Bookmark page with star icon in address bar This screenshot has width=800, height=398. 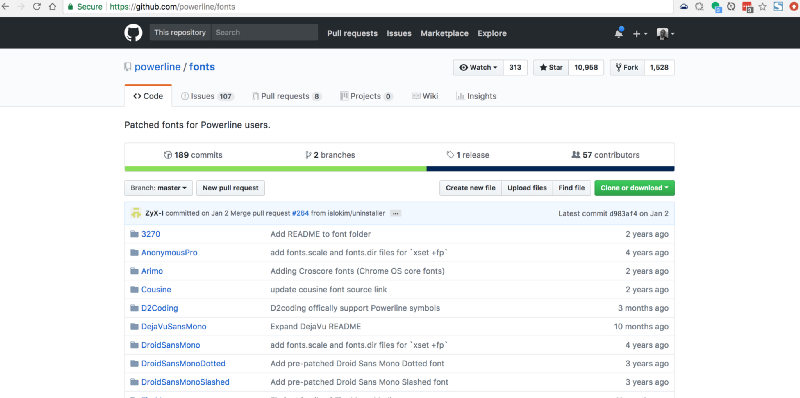coord(763,7)
